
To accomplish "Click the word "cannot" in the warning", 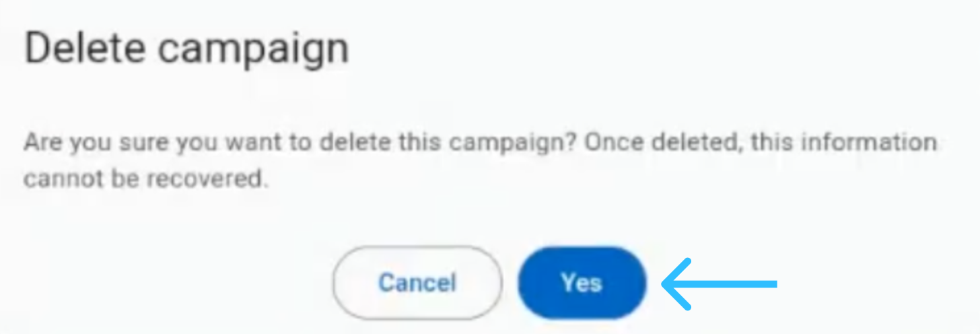I will [62, 180].
